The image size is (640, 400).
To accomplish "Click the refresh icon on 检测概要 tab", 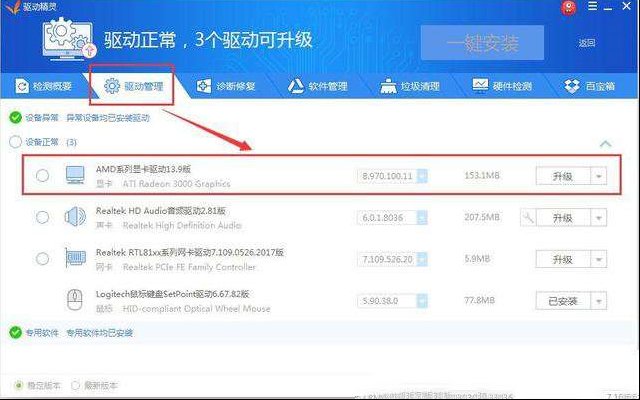I will click(x=22, y=86).
